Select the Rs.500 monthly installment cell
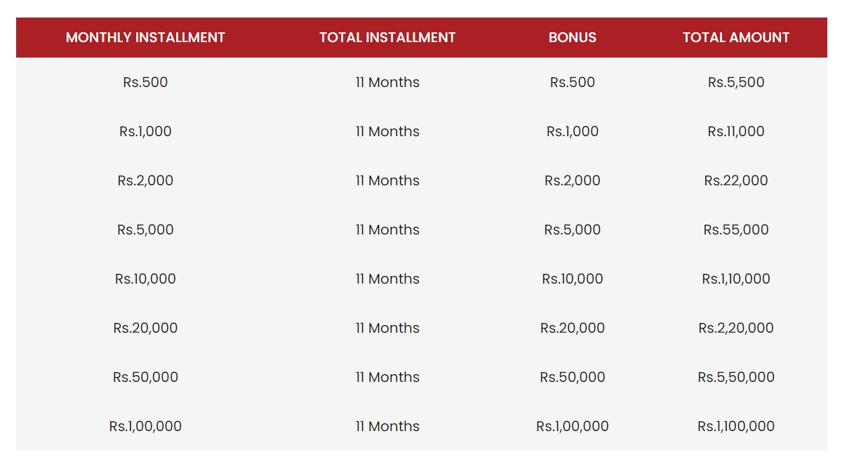868x469 pixels. 145,82
